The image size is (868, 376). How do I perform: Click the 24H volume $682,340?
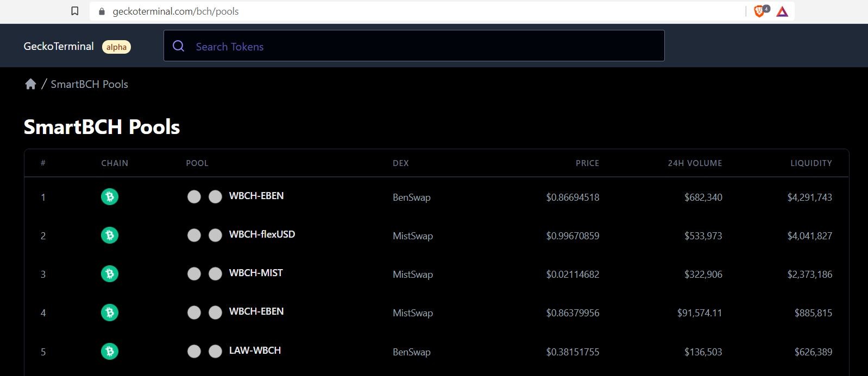[x=703, y=197]
